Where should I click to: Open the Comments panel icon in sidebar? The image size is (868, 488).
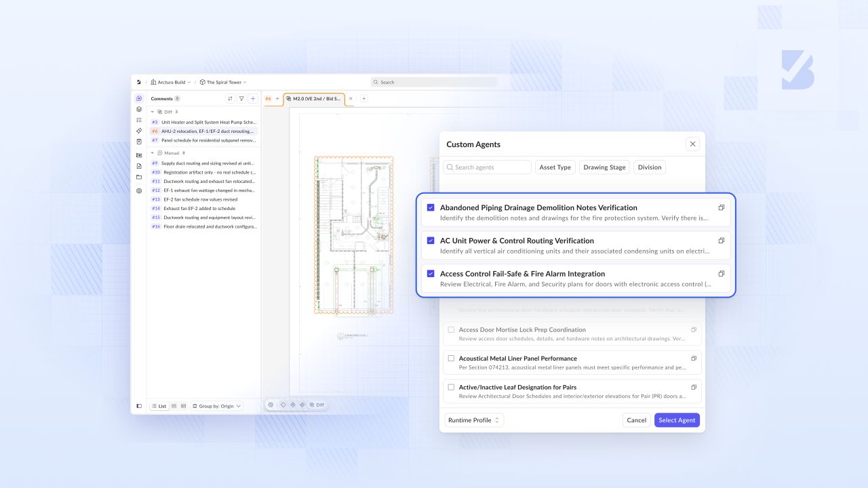(x=139, y=98)
